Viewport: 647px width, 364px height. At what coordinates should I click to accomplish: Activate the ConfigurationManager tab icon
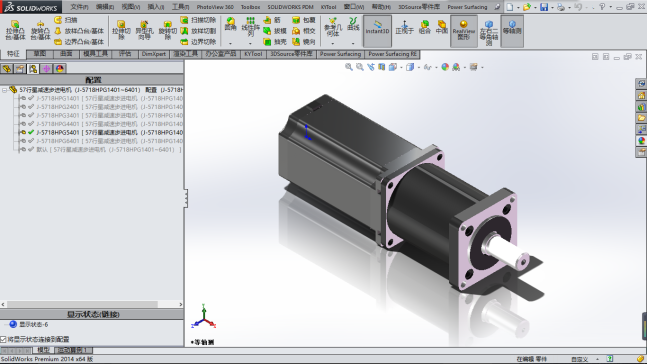(33, 69)
